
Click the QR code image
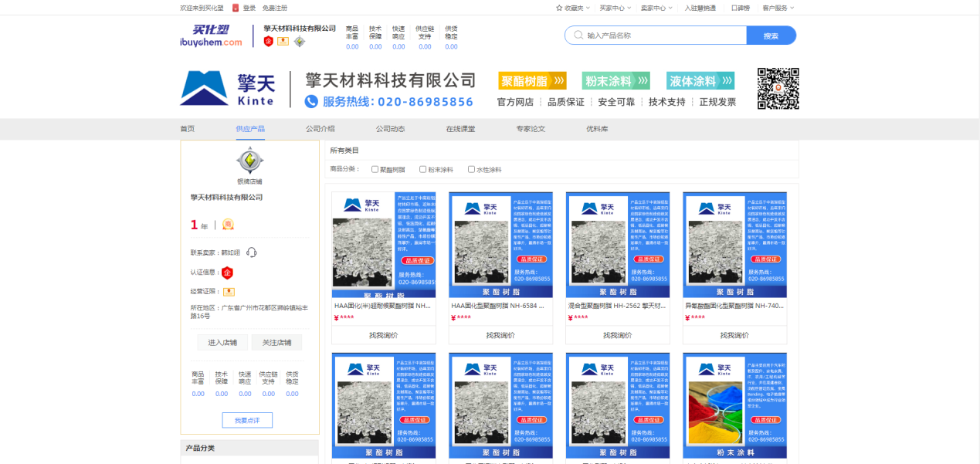[x=778, y=89]
